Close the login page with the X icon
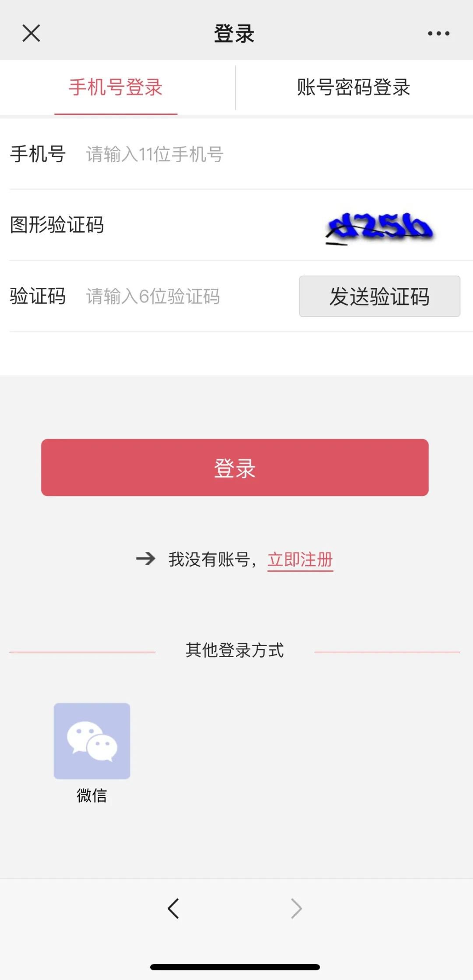Screen dimensions: 473x980 tap(31, 33)
